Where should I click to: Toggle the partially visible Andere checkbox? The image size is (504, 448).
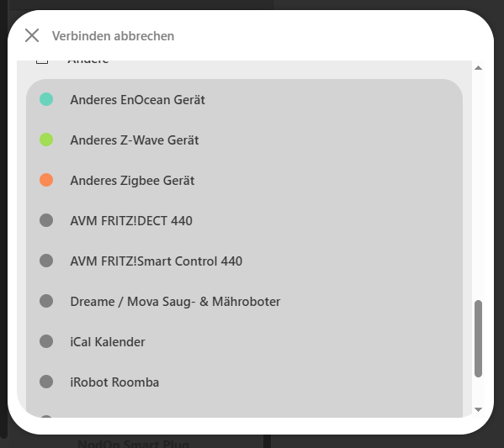click(42, 61)
